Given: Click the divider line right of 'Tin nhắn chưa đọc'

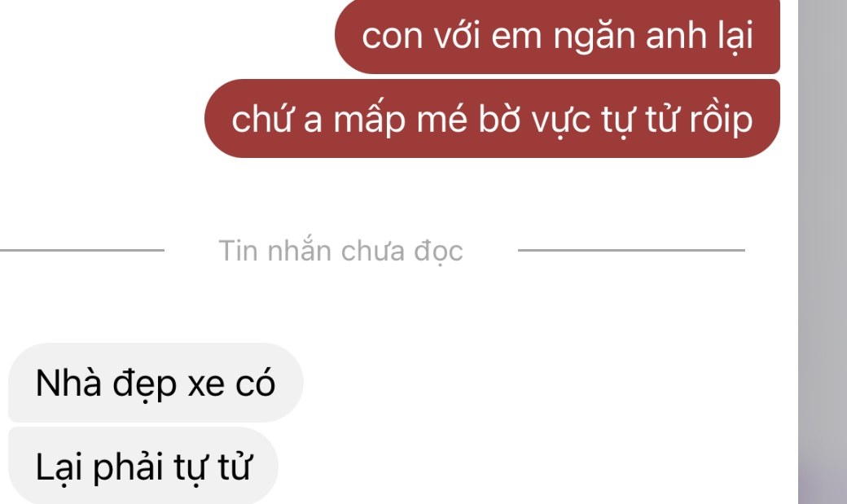Looking at the screenshot, I should (631, 250).
